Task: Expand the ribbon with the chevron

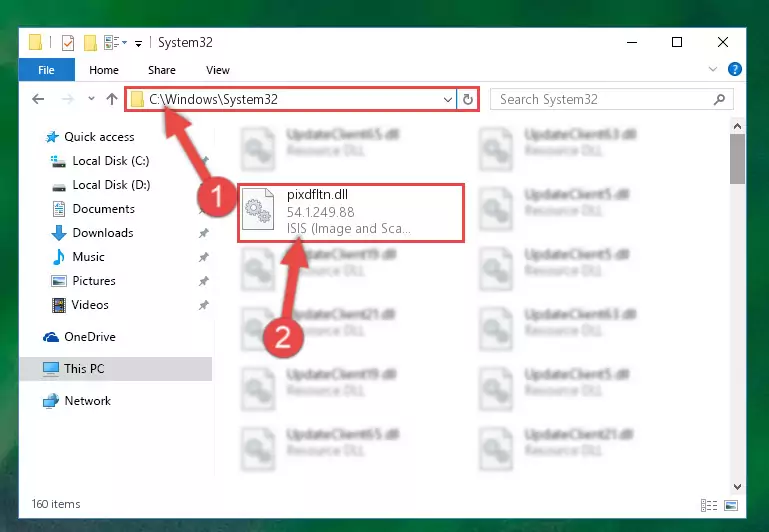Action: click(713, 70)
